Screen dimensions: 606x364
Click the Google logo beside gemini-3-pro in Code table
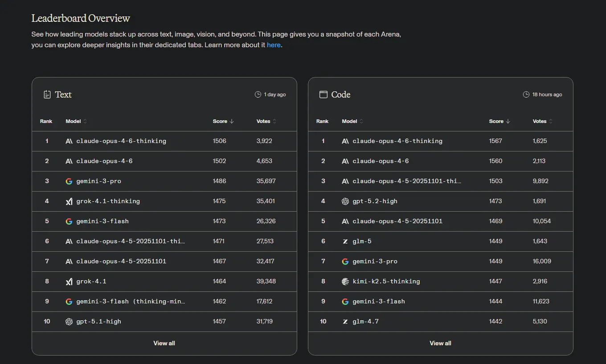(x=345, y=262)
